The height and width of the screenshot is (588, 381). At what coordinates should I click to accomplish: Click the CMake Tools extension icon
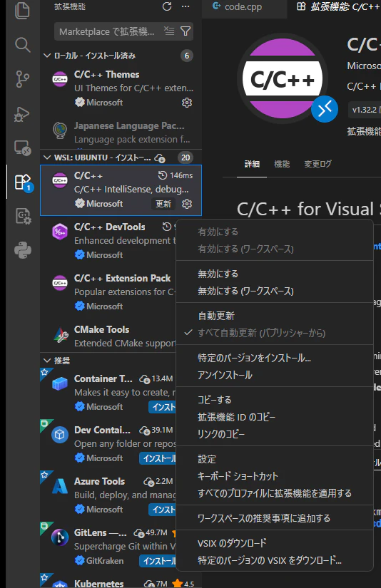(61, 334)
